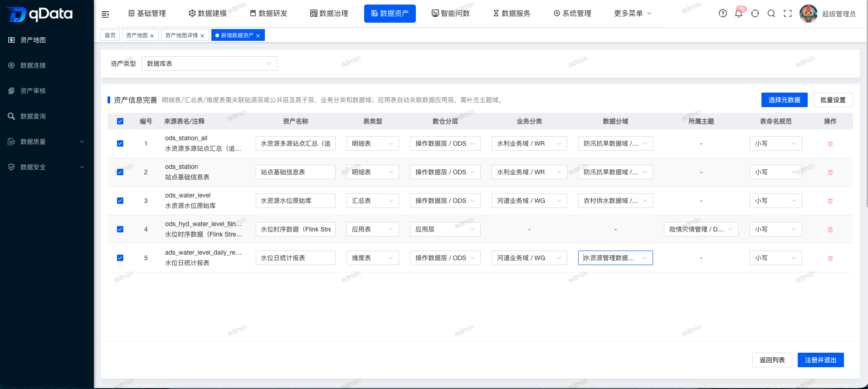This screenshot has width=868, height=389.
Task: Uncheck row 1 ods_station_all checkbox
Action: [120, 143]
